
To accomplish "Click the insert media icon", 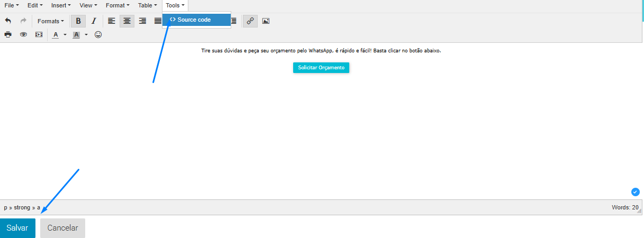I will click(x=39, y=34).
